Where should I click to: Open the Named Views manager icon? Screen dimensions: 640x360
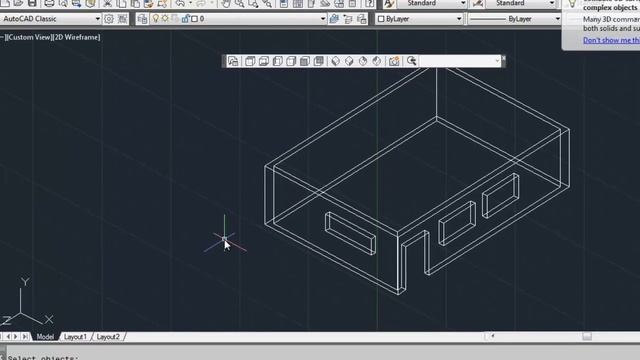pos(233,61)
